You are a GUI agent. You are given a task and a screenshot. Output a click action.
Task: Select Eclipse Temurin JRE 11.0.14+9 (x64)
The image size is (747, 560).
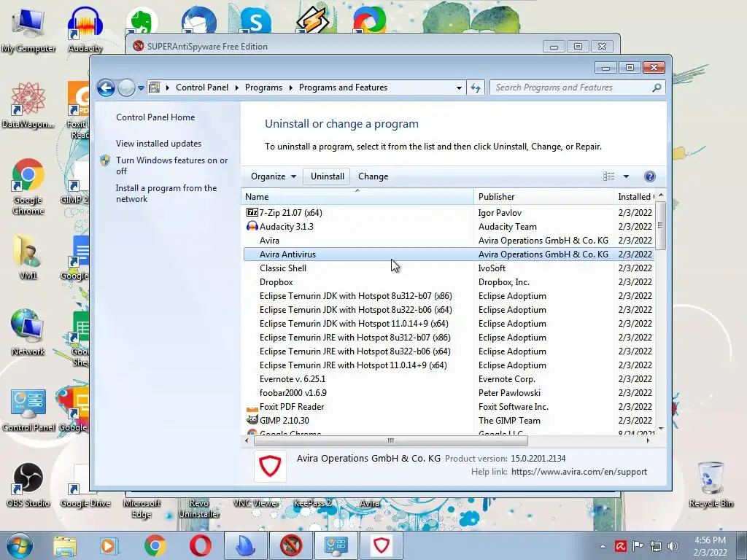(x=448, y=365)
